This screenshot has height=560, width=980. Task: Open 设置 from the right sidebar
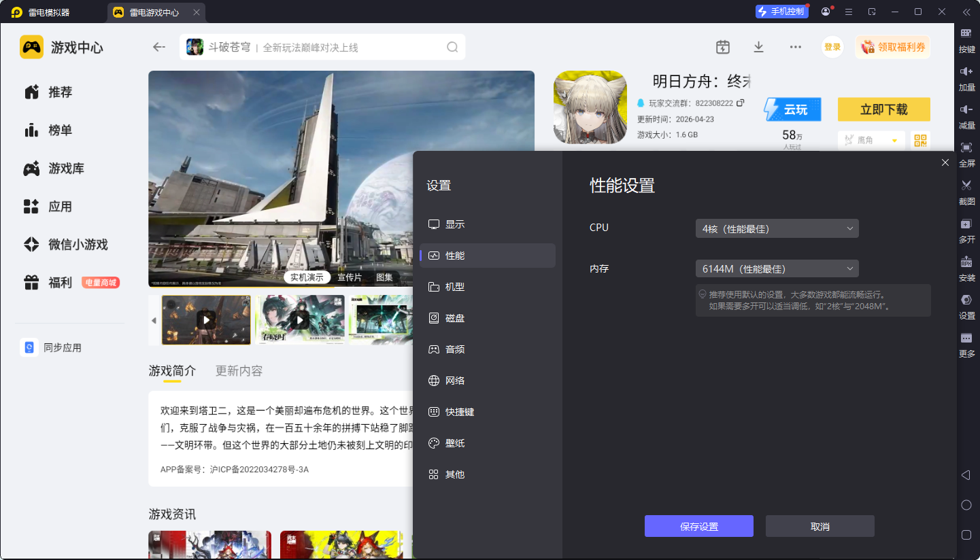coord(966,307)
